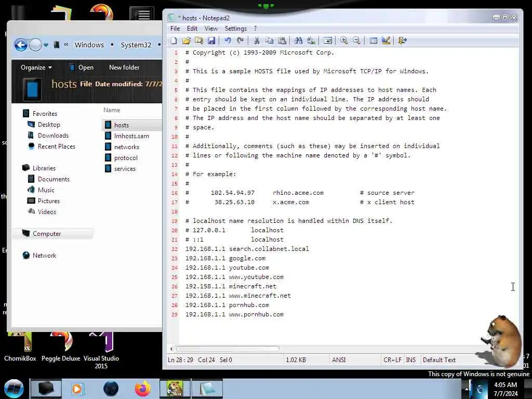Select Computer in the navigation pane
This screenshot has width=532, height=399.
(52, 233)
